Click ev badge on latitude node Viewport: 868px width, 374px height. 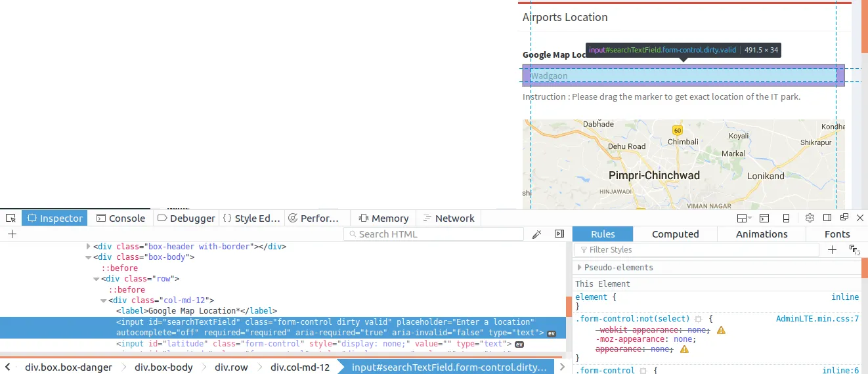pos(519,344)
